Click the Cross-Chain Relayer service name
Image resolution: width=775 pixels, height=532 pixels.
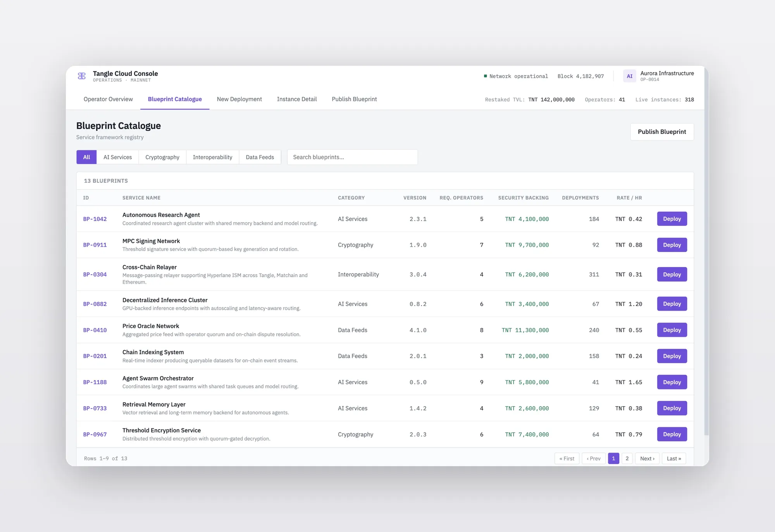tap(150, 267)
